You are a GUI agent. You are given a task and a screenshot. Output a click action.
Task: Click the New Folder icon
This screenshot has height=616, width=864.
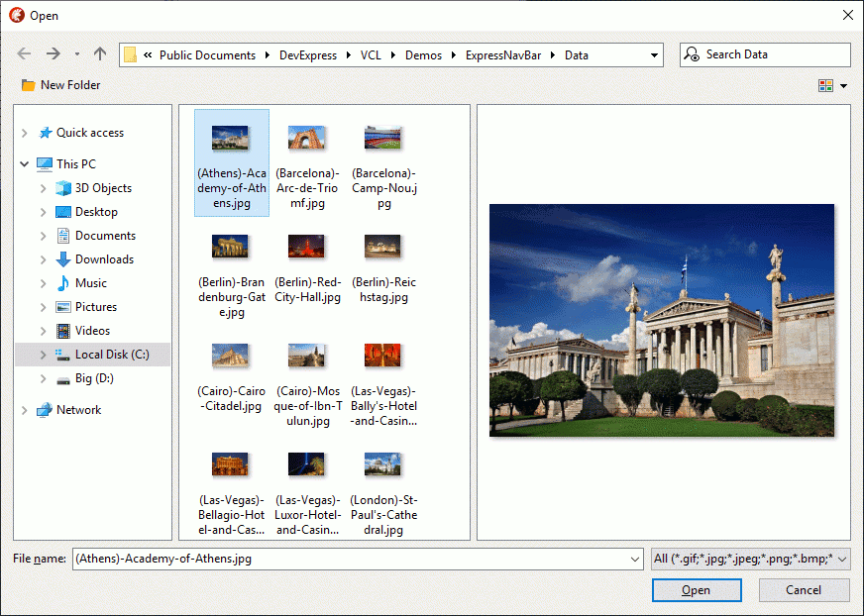tap(29, 85)
